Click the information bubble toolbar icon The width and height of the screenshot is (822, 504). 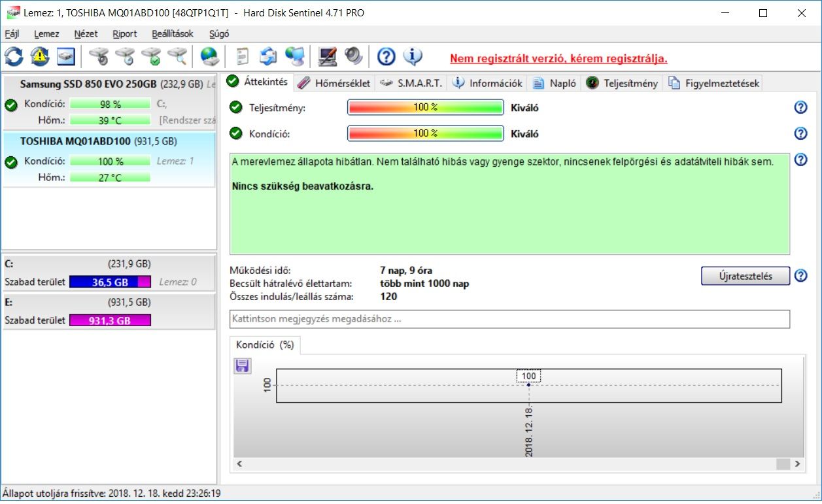(413, 57)
